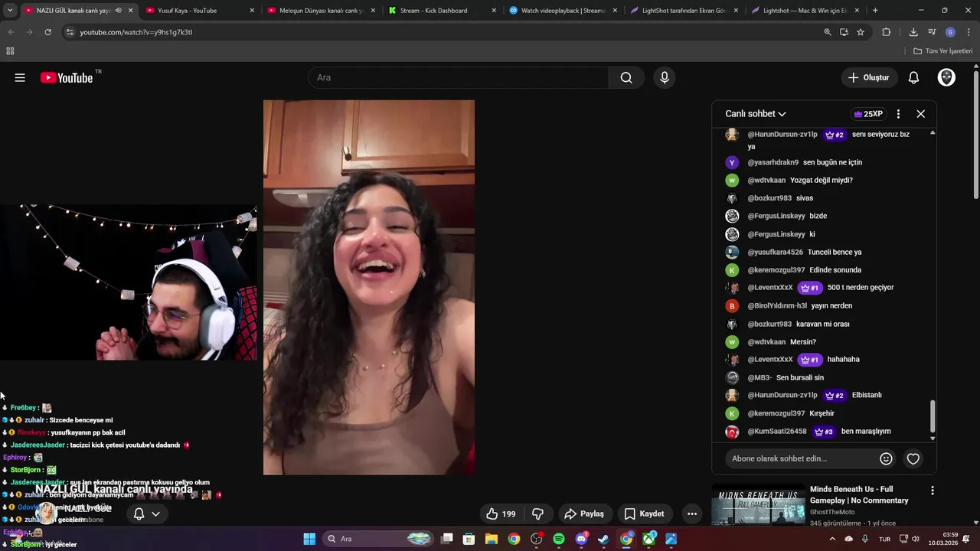Click the Oluştur create button

(x=869, y=77)
